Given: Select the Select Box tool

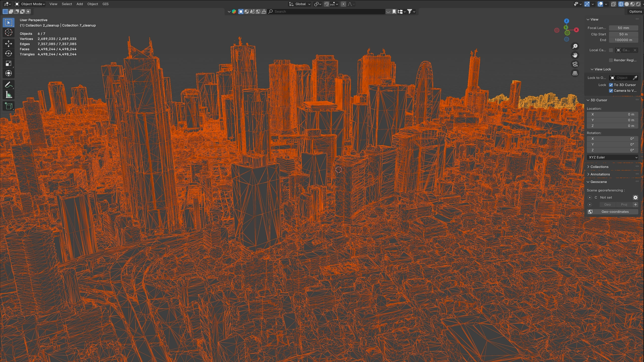Looking at the screenshot, I should click(9, 23).
